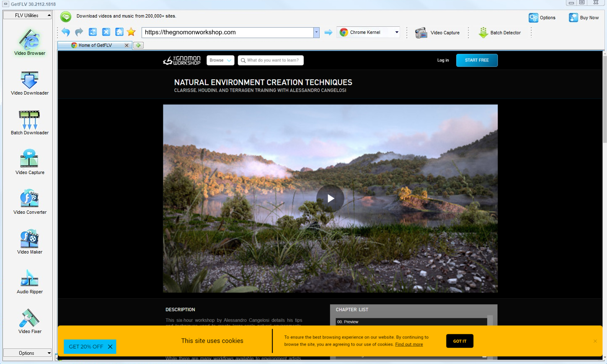607x364 pixels.
Task: Open Video Capture from the toolbar
Action: pos(437,33)
